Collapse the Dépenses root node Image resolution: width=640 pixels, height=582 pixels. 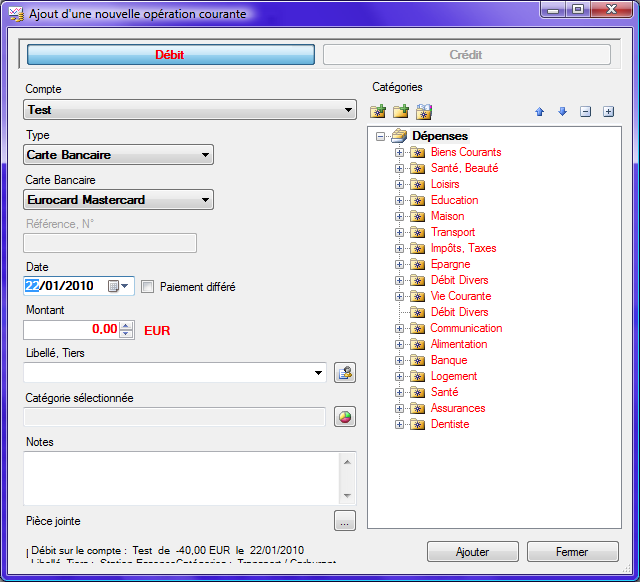[380, 136]
